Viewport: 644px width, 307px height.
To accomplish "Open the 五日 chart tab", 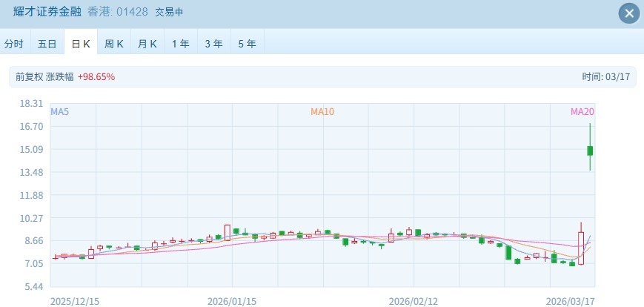I will (47, 44).
